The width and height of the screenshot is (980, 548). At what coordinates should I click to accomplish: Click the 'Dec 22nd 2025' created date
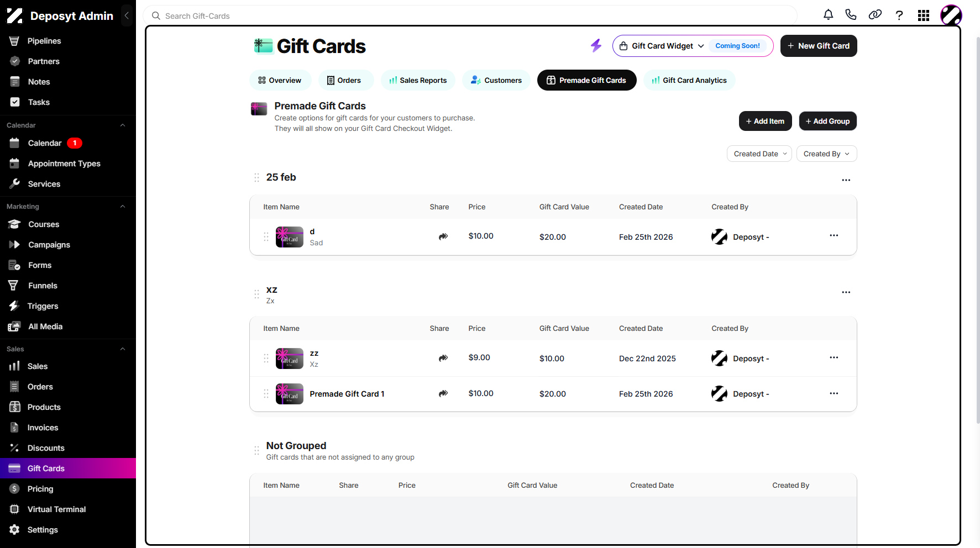pyautogui.click(x=647, y=359)
